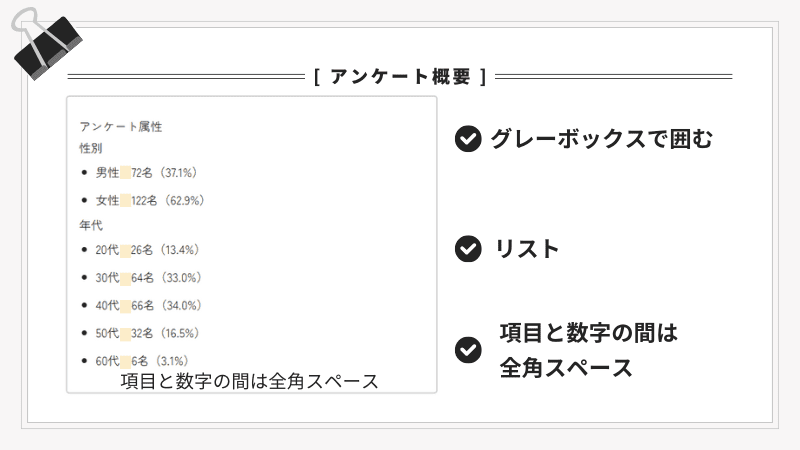Click the bullet point before 女性
Screen dimensions: 800x450
[84, 200]
